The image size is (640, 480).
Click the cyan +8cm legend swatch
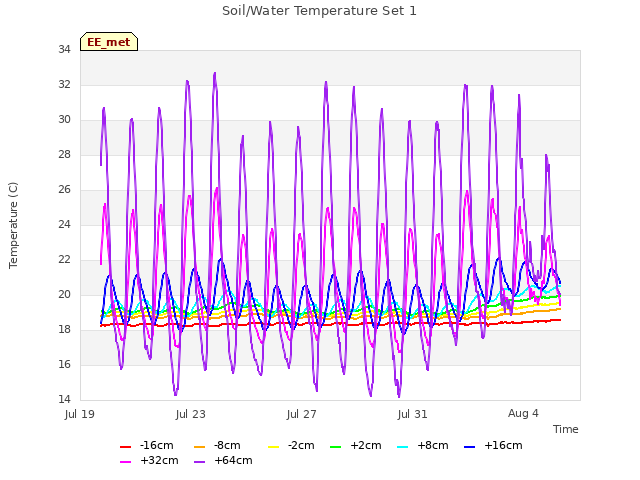pos(402,447)
